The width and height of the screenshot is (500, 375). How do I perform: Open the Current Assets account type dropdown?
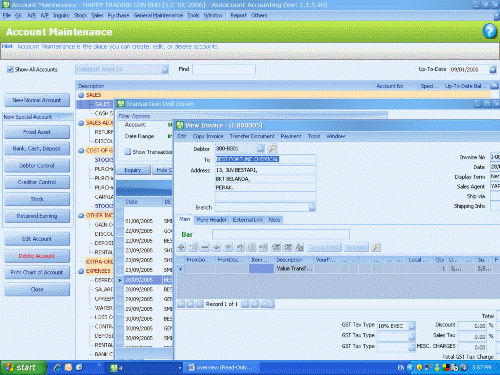coord(165,69)
